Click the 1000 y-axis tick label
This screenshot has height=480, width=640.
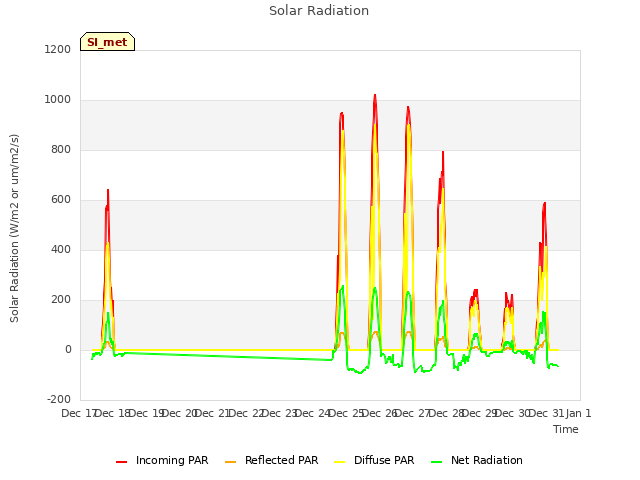(58, 100)
